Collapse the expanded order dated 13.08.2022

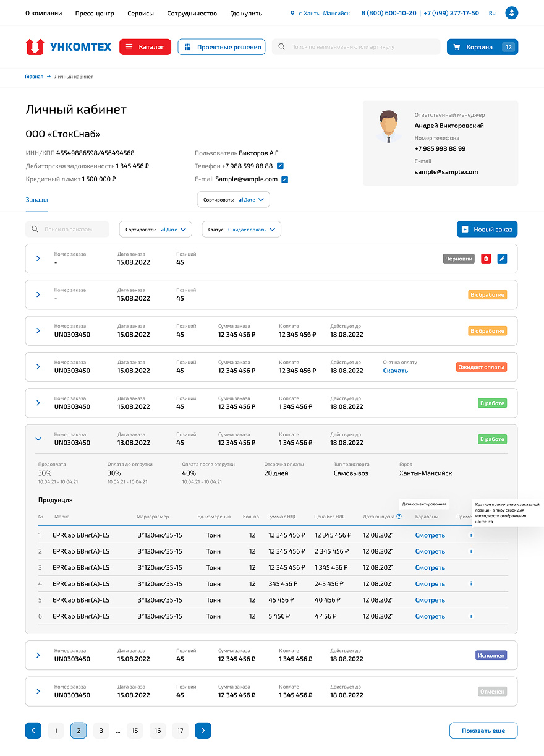(x=38, y=439)
